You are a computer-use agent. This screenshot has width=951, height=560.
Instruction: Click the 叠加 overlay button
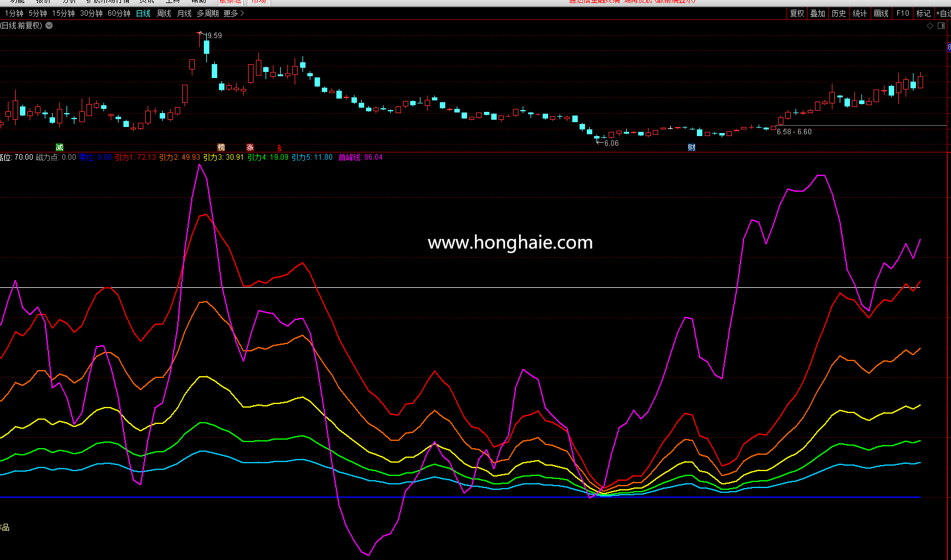[x=817, y=13]
